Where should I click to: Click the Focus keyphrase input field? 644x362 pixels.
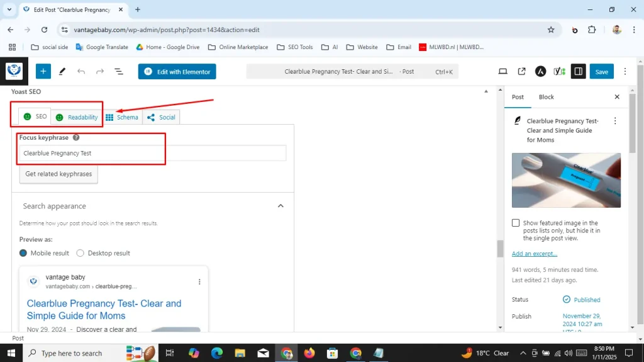(x=152, y=153)
